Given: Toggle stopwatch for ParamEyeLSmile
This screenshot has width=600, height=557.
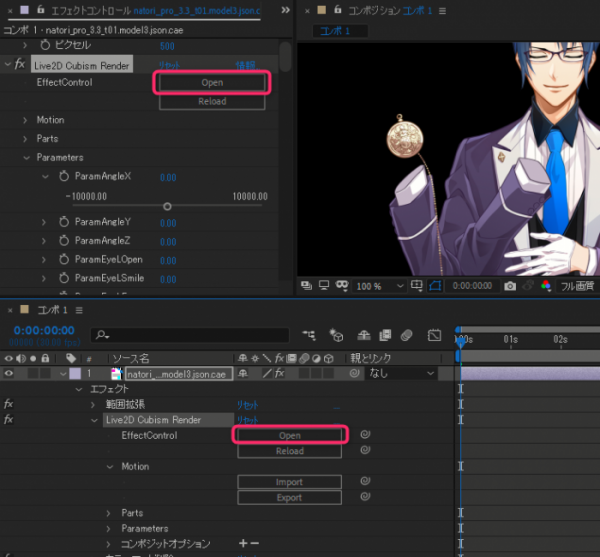Looking at the screenshot, I should click(64, 278).
